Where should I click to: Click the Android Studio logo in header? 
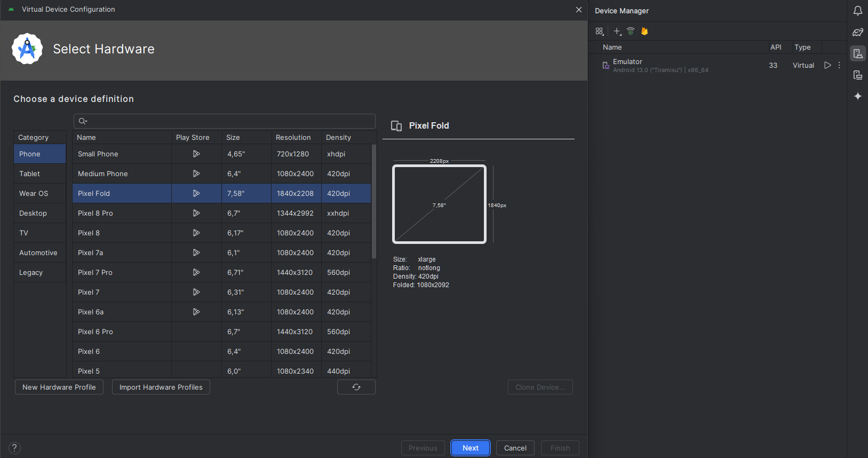coord(27,49)
